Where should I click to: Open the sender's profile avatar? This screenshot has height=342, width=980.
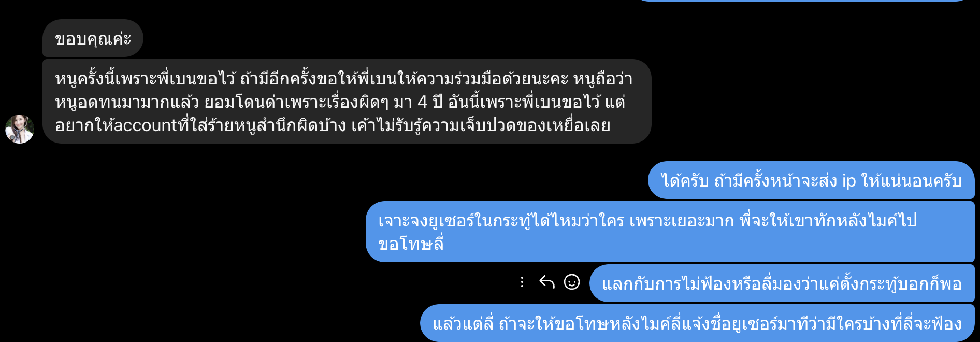(20, 129)
